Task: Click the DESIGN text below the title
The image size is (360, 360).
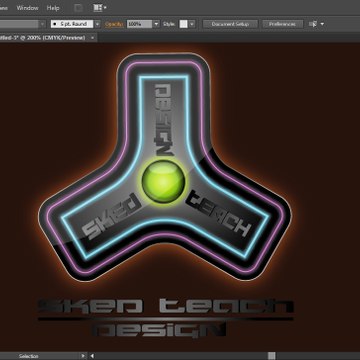Action: 159,330
